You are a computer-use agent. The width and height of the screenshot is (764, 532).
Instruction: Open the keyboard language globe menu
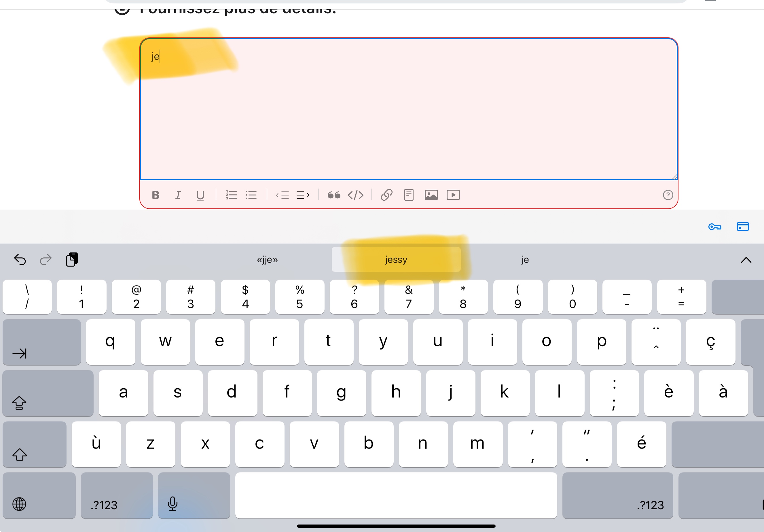point(19,504)
